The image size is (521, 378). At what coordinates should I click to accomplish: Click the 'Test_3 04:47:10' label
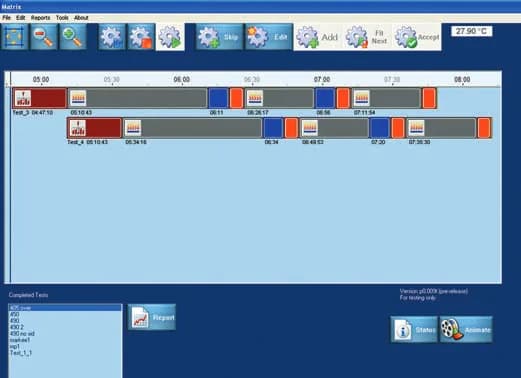tap(33, 113)
